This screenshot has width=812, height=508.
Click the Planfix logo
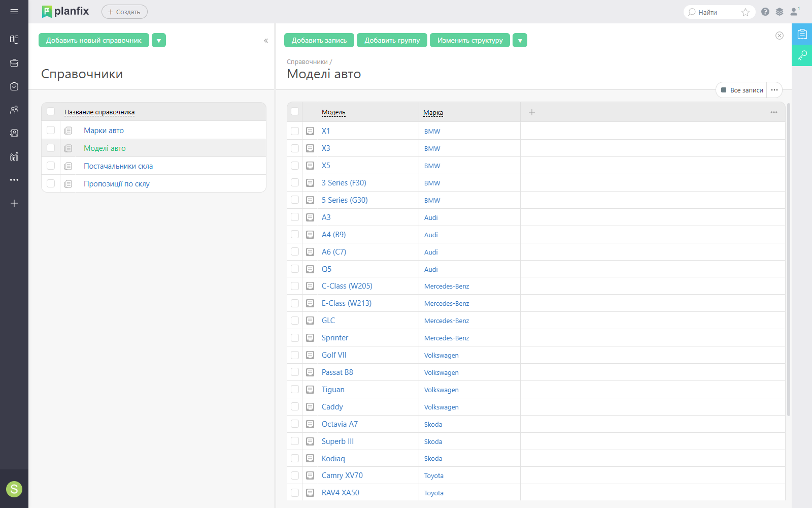tap(65, 11)
